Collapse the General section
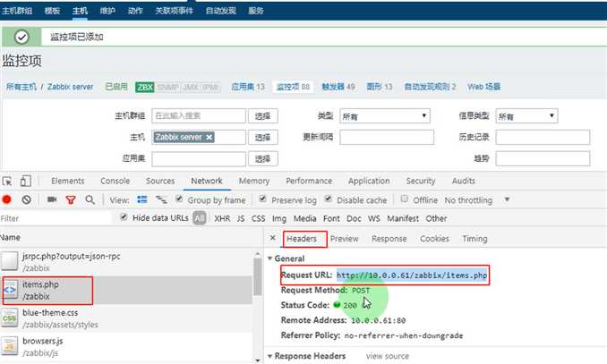The width and height of the screenshot is (607, 364). point(269,258)
